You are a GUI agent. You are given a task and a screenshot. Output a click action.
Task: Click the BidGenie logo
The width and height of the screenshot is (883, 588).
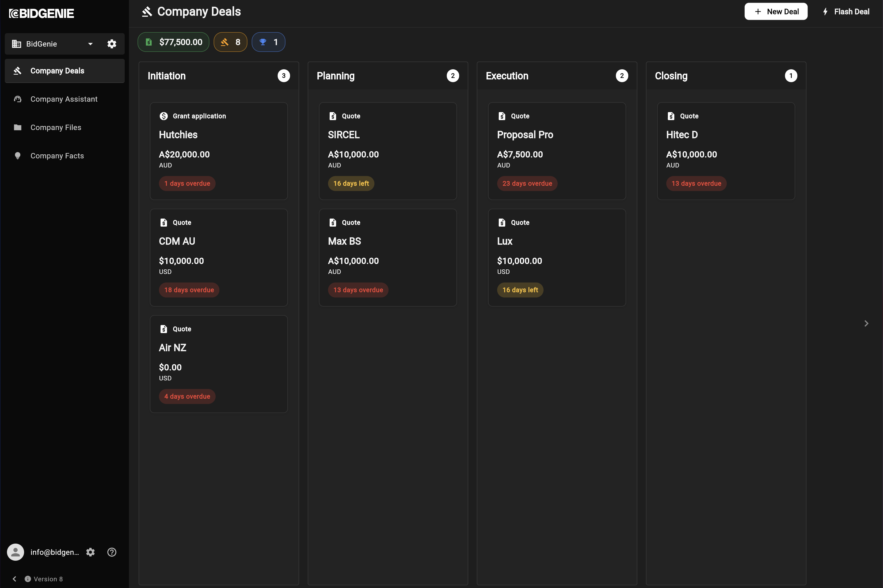[x=41, y=13]
